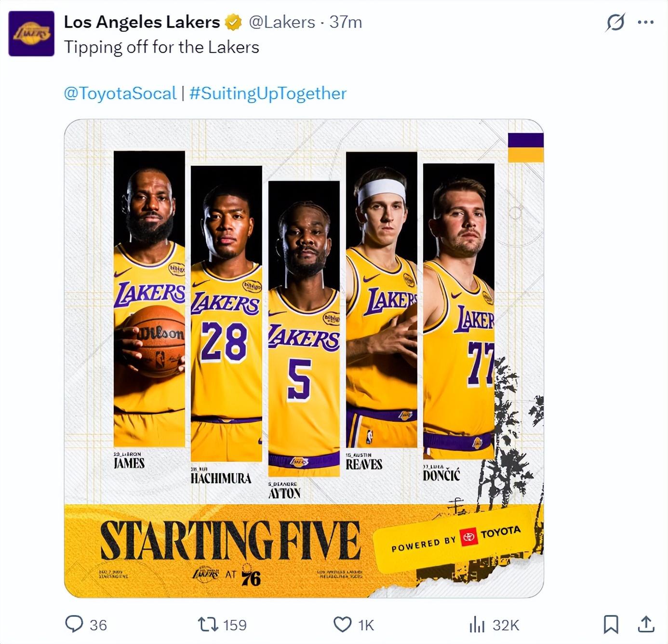Screen dimensions: 668x644
Task: Click the tweet text "Tipping off for the Lakers"
Action: pyautogui.click(x=161, y=47)
